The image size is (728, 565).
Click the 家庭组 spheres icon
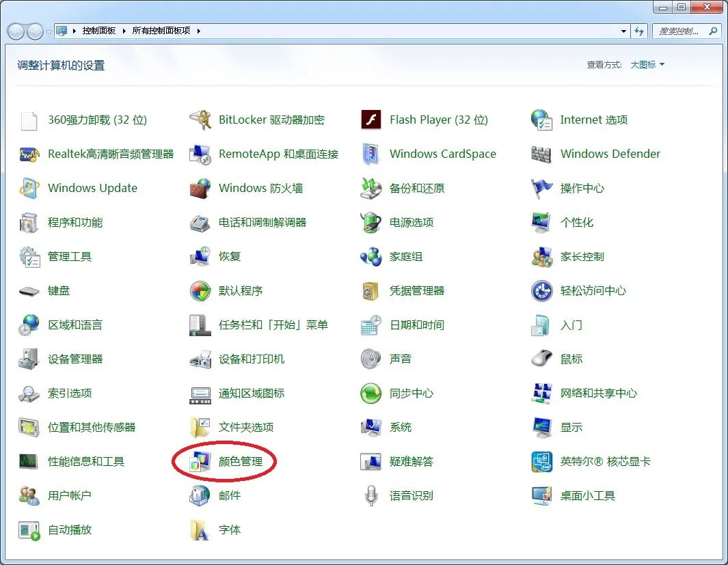371,256
